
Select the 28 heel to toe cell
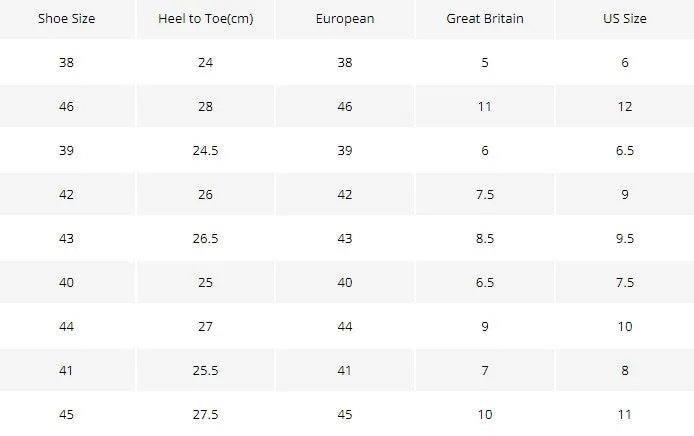tap(205, 106)
